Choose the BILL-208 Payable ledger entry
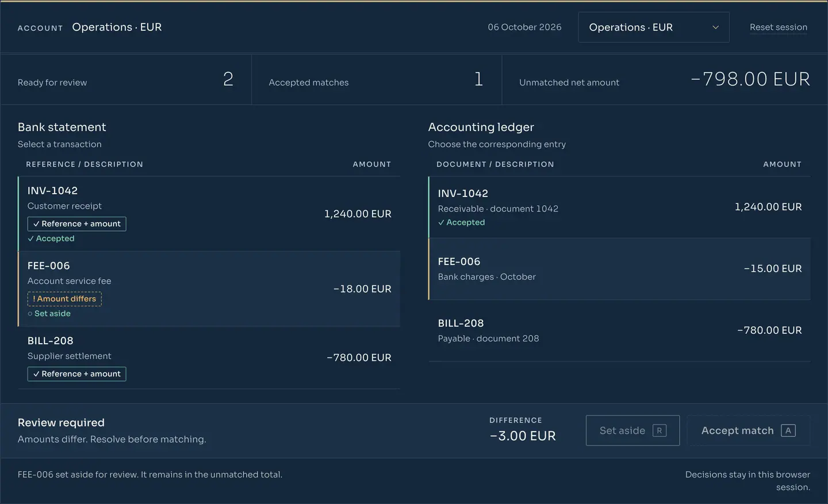The image size is (828, 504). click(x=619, y=331)
